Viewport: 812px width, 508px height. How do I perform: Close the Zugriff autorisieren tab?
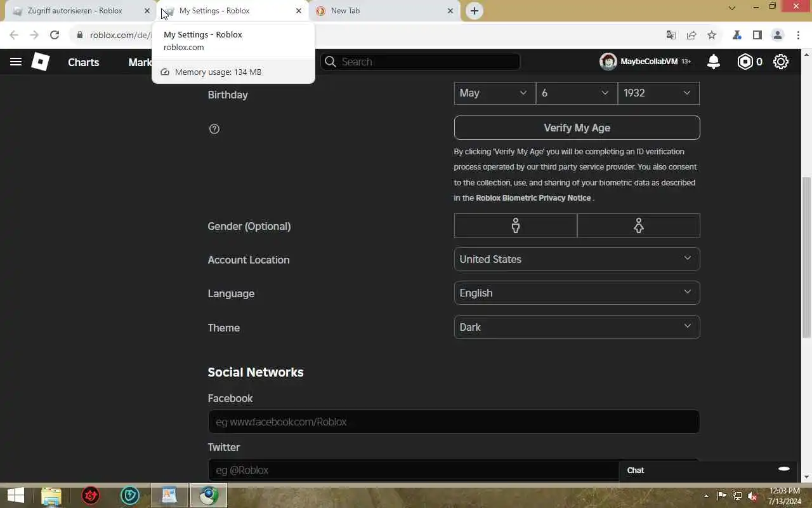coord(147,11)
